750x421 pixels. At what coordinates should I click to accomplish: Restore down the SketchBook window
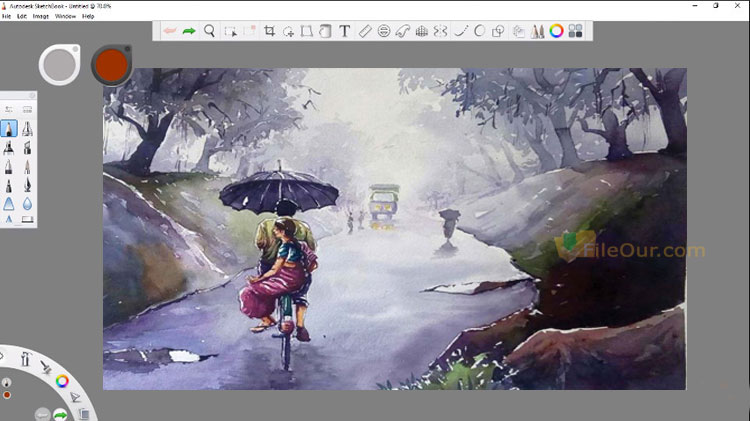(x=716, y=6)
